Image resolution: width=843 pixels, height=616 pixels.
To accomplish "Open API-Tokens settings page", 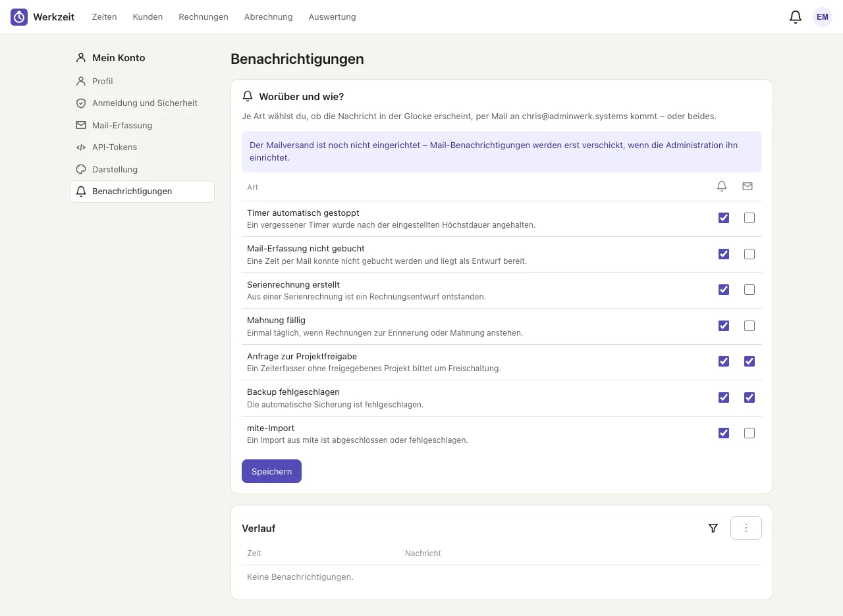I will 142,147.
